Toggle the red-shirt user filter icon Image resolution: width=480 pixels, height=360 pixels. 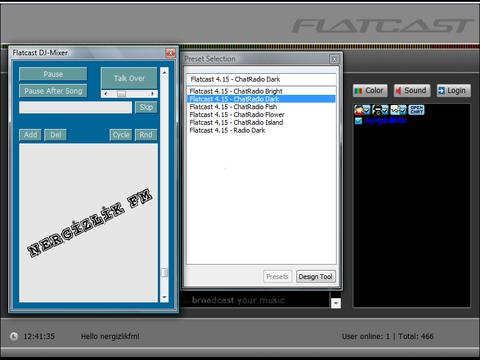(362, 110)
